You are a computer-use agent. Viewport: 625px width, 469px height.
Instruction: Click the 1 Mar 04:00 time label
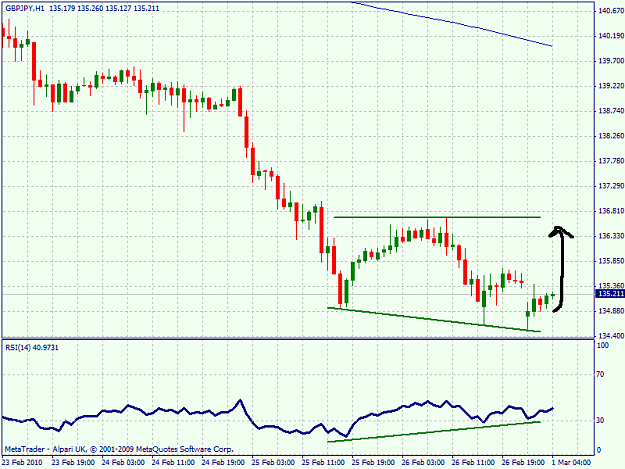(x=571, y=462)
